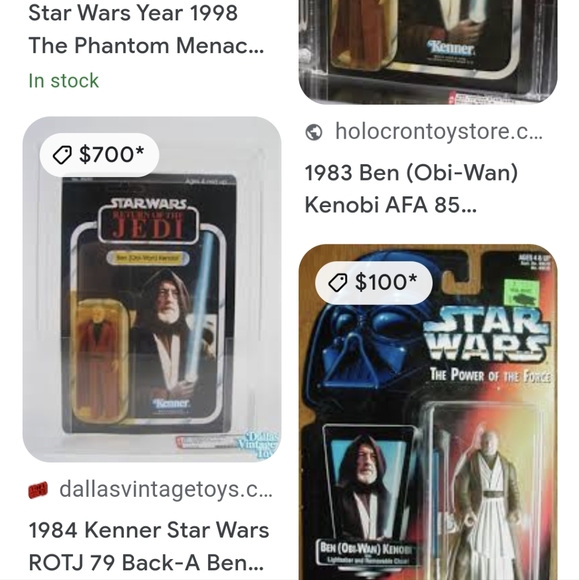Open the Power of the Force figure image

pyautogui.click(x=428, y=412)
